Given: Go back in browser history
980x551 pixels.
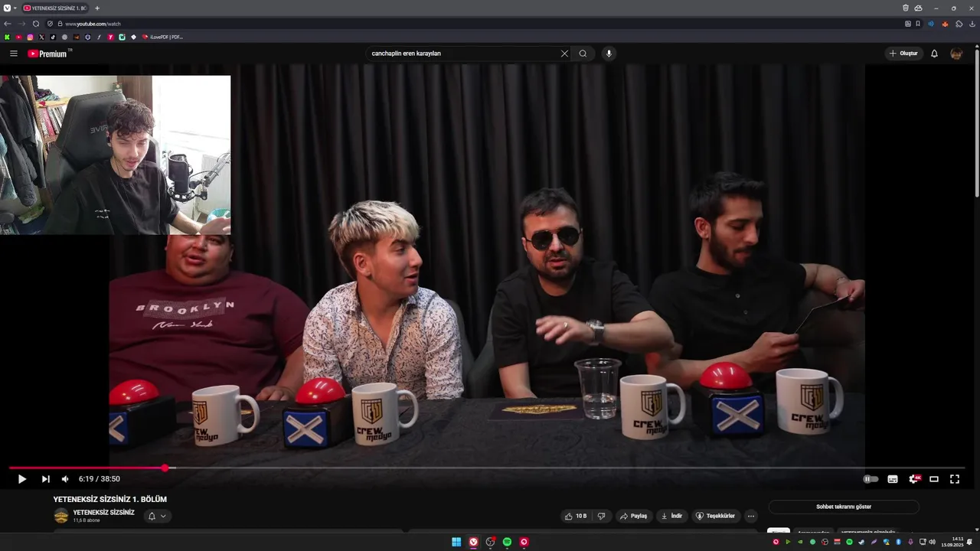Looking at the screenshot, I should [7, 24].
